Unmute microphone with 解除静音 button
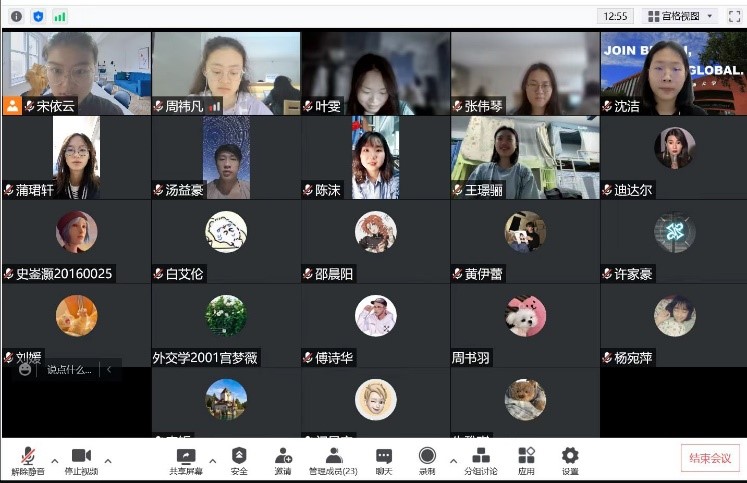 [27, 459]
